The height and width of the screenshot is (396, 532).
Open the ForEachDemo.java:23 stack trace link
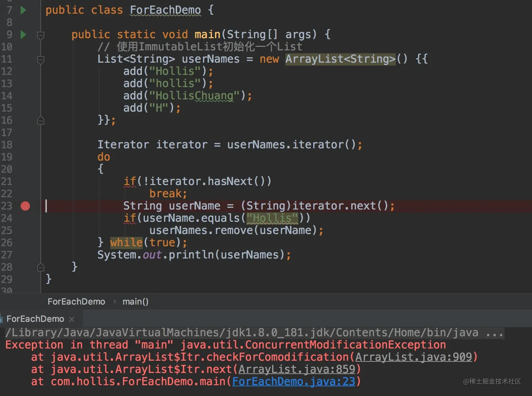(x=294, y=381)
